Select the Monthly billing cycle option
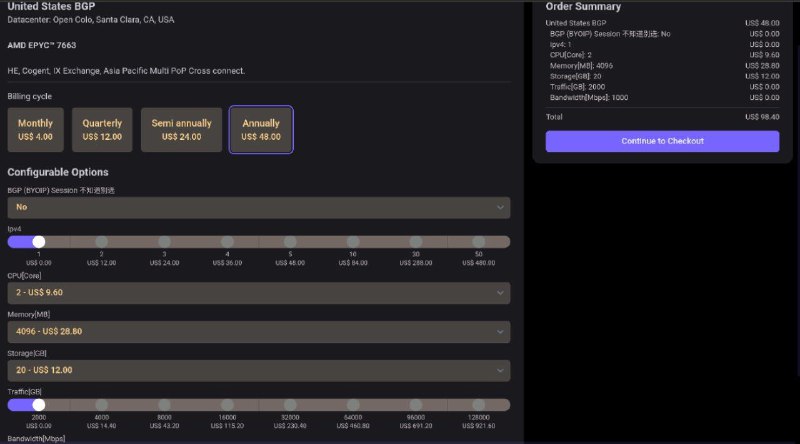Image resolution: width=800 pixels, height=444 pixels. pos(35,130)
